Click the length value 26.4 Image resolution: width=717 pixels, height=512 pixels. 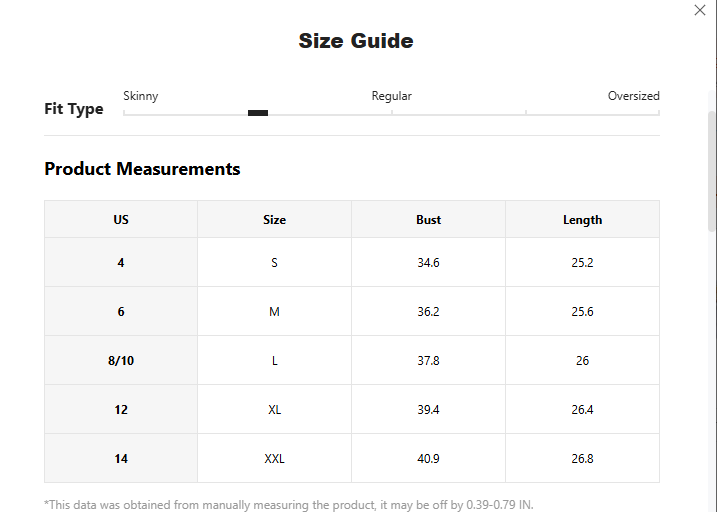coord(582,410)
